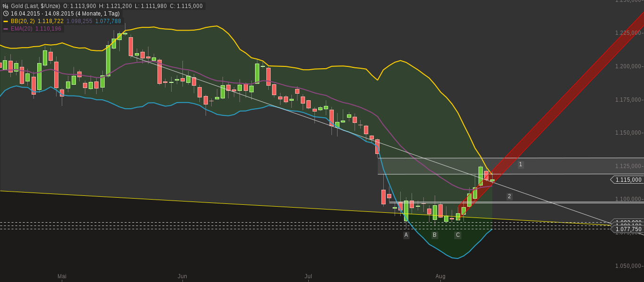Click the 1.100,000 price axis label
Image resolution: width=644 pixels, height=282 pixels.
(x=628, y=199)
